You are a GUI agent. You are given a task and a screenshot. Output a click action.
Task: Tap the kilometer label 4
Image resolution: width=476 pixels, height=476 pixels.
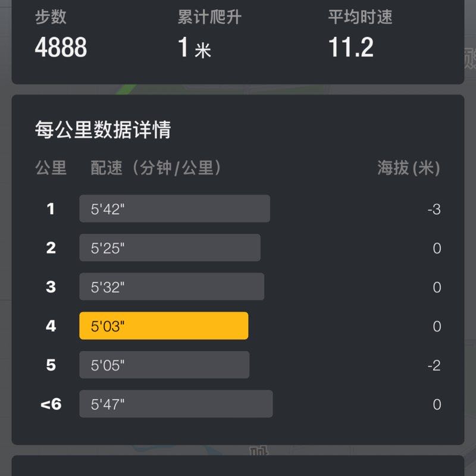[51, 325]
